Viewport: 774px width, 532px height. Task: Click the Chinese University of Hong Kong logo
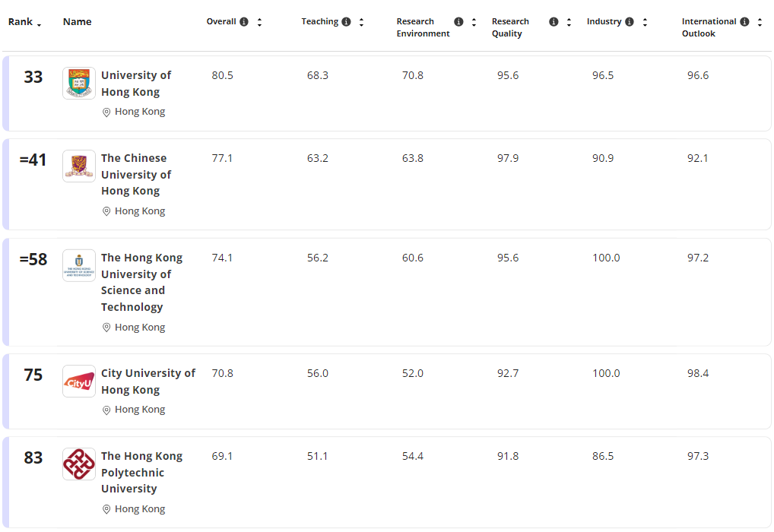pyautogui.click(x=79, y=166)
